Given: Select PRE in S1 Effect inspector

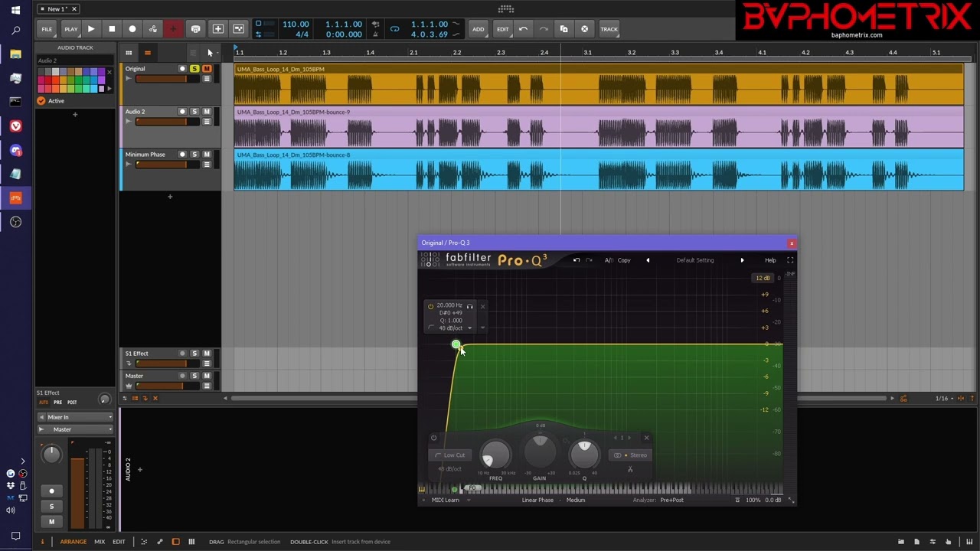Looking at the screenshot, I should [x=57, y=403].
